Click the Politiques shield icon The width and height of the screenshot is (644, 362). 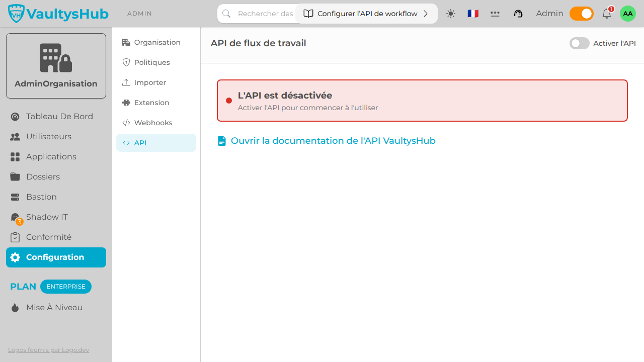pos(126,62)
